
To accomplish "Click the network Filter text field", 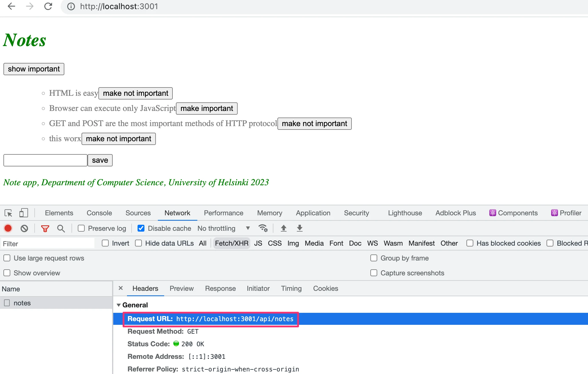I will click(x=48, y=244).
